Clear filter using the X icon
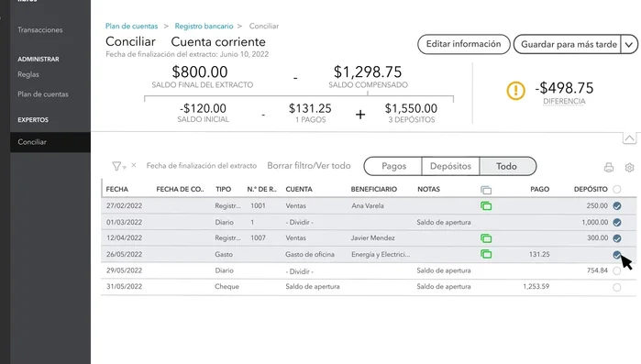Viewport: 641px width, 364px height. tap(134, 165)
